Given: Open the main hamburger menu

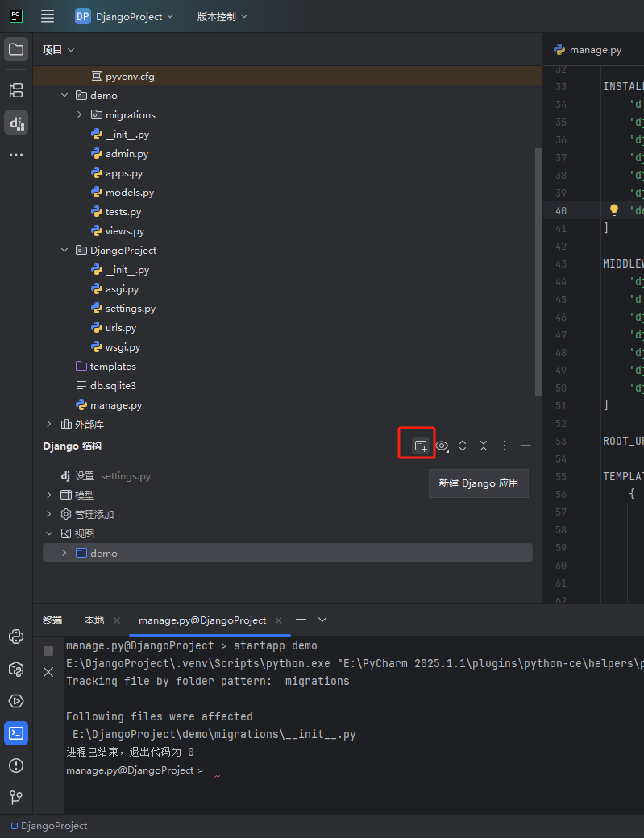Looking at the screenshot, I should 48,17.
